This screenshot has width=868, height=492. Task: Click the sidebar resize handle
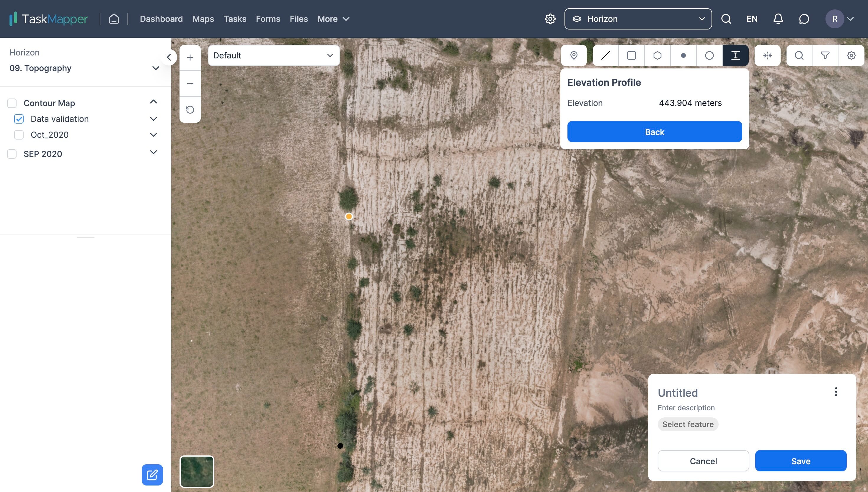(x=86, y=238)
